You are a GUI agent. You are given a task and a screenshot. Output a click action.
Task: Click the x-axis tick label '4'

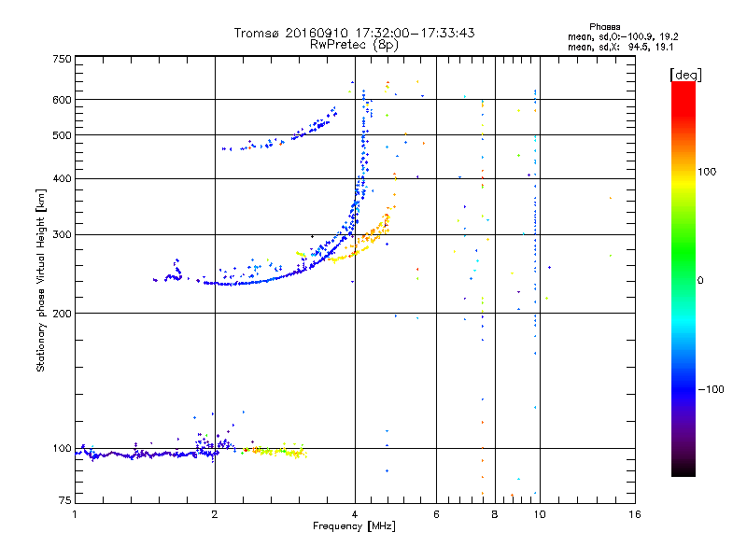coord(355,514)
